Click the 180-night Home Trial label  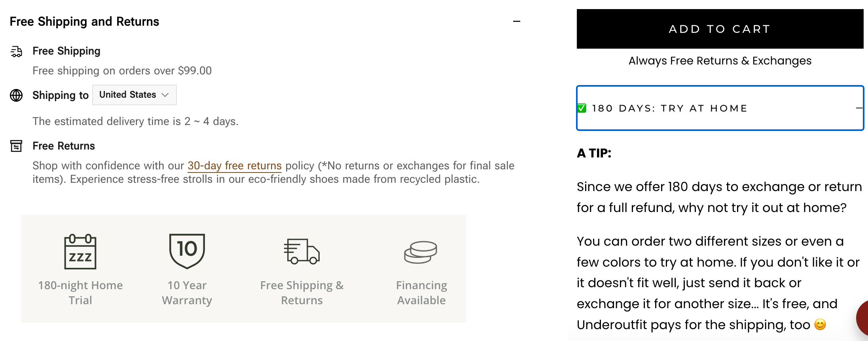click(x=80, y=293)
